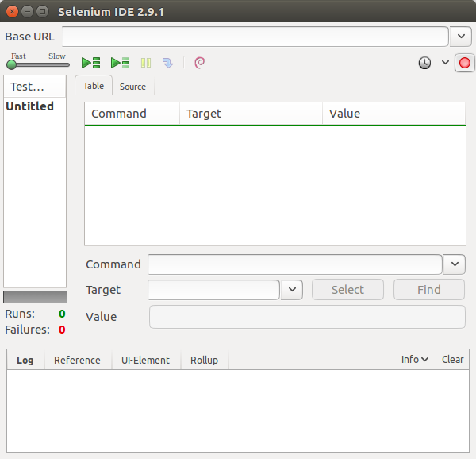
Task: Toggle the red Record button
Action: [464, 63]
